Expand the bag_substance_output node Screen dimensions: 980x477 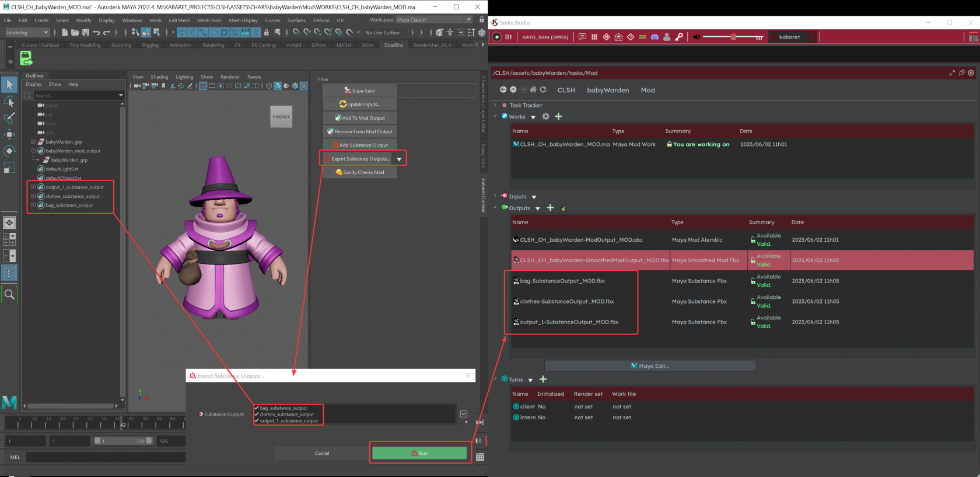click(33, 206)
